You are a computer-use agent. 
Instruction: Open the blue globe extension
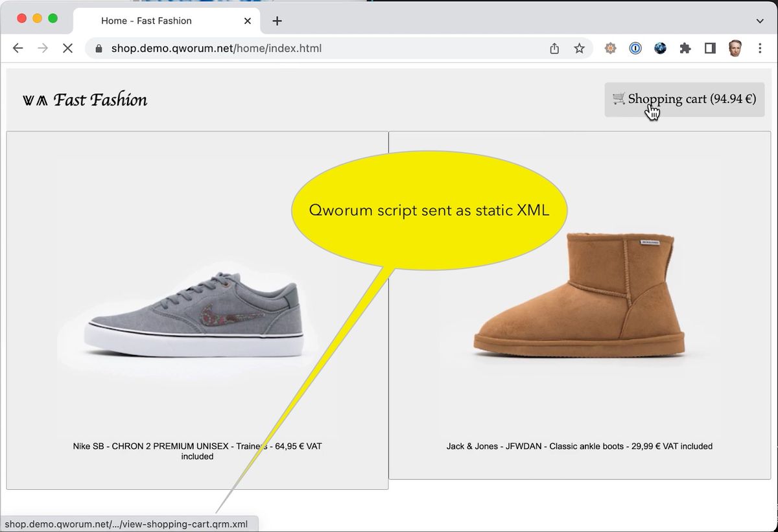[660, 48]
